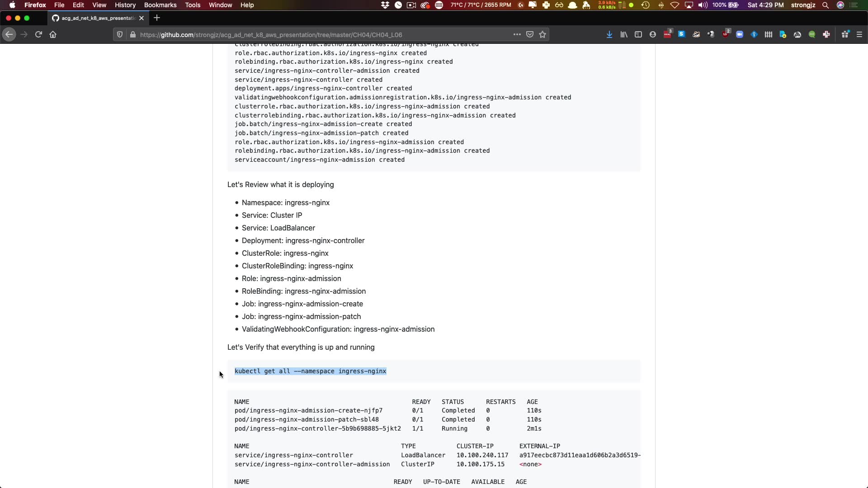The width and height of the screenshot is (868, 488).
Task: Open the Firefox hamburger application menu
Action: [859, 35]
